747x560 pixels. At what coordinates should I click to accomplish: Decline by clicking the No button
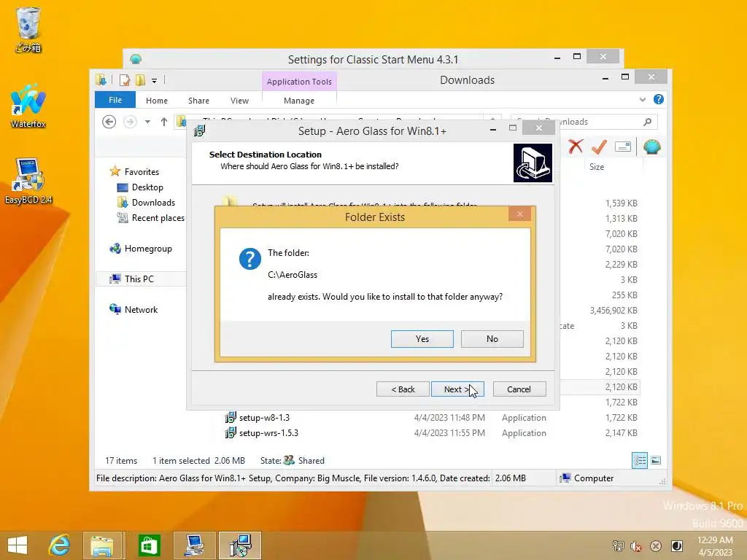[x=492, y=339]
